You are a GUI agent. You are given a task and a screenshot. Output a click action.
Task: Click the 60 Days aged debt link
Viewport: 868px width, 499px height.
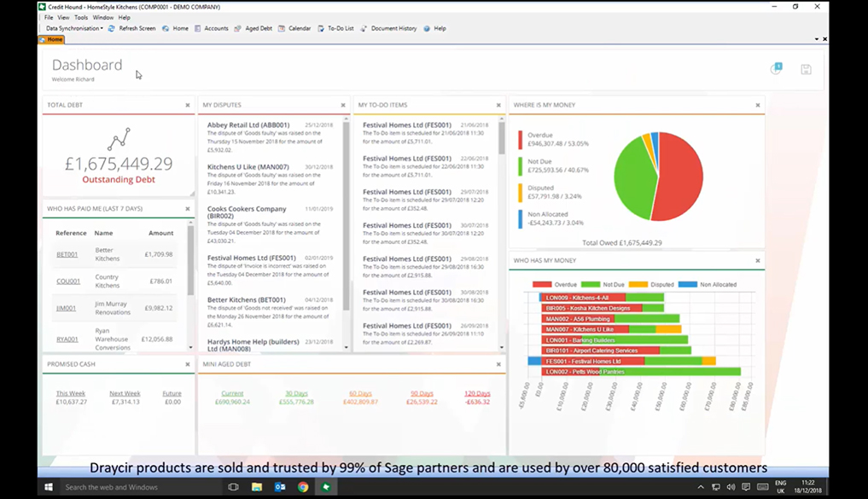pyautogui.click(x=360, y=393)
